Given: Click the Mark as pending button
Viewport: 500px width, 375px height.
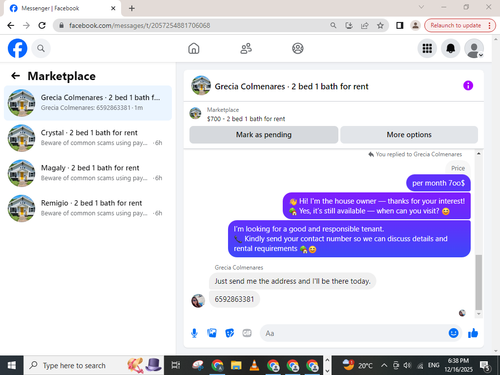Looking at the screenshot, I should click(x=264, y=135).
